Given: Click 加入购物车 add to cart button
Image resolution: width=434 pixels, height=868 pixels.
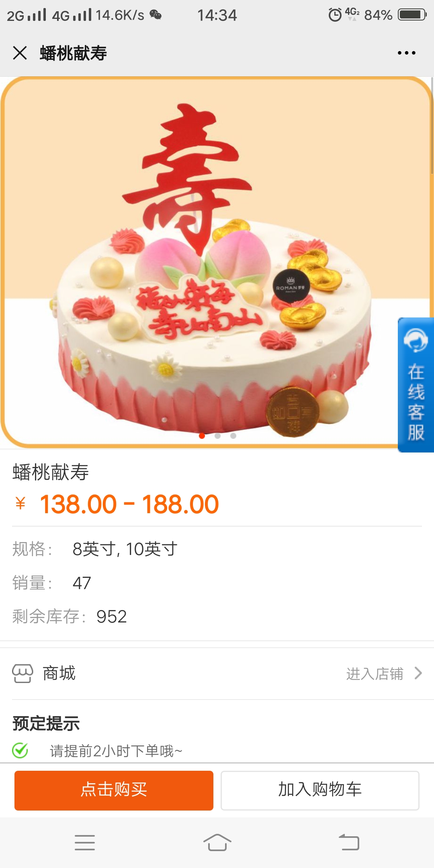Looking at the screenshot, I should click(x=320, y=790).
